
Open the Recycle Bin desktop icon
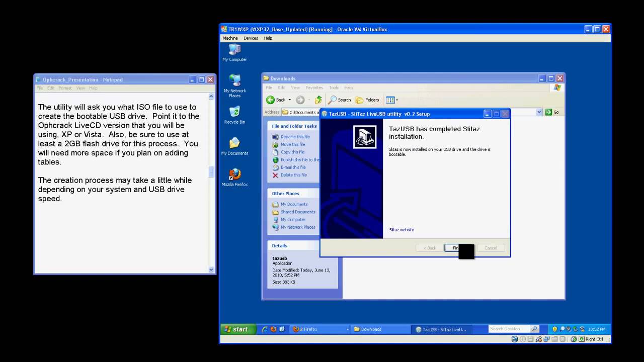pos(234,115)
